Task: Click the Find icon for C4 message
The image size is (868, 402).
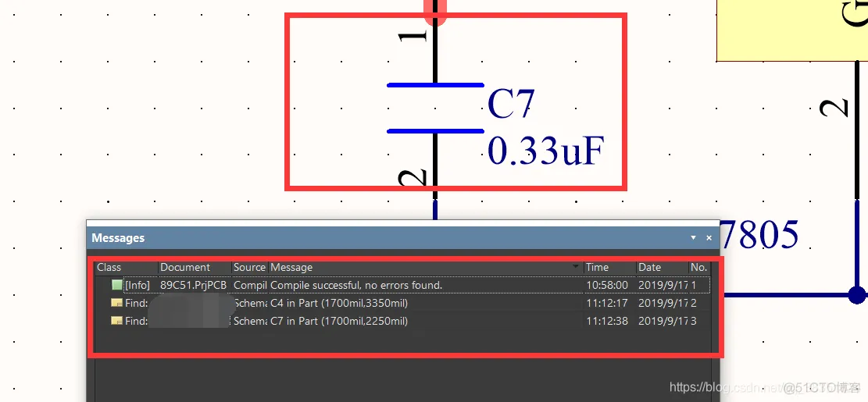Action: coord(116,303)
